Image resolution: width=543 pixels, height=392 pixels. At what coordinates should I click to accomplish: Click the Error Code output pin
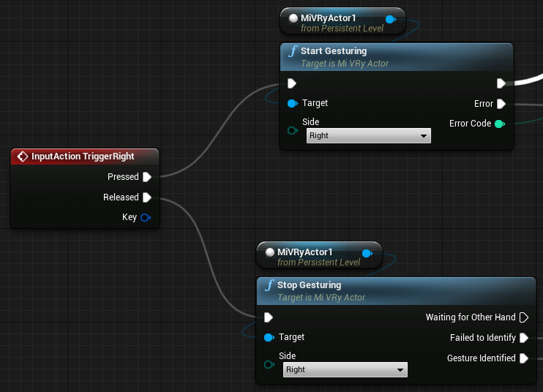click(500, 124)
